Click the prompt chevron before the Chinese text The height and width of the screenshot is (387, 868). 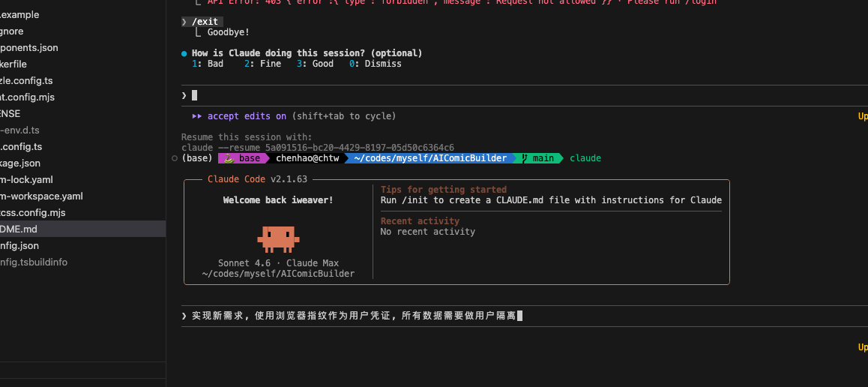click(x=184, y=316)
